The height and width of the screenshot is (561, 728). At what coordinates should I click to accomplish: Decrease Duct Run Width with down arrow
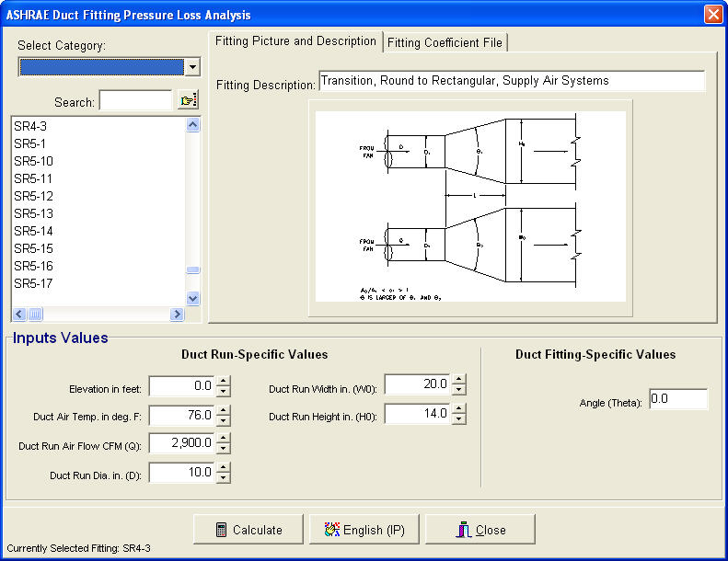458,389
